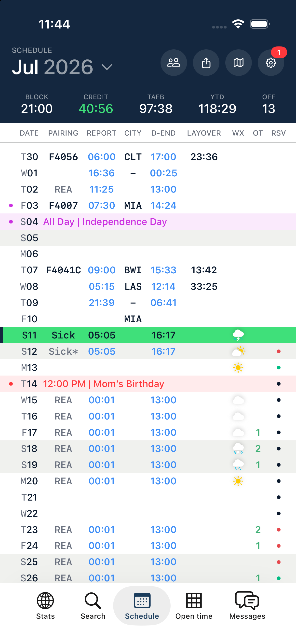Tap the LAYOVER column header
296x644 pixels.
point(204,133)
